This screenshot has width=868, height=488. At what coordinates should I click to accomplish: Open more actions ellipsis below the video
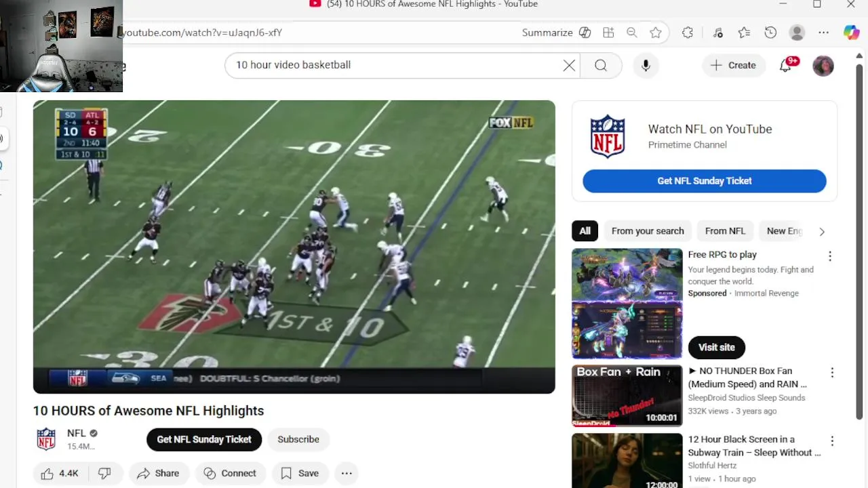(347, 473)
